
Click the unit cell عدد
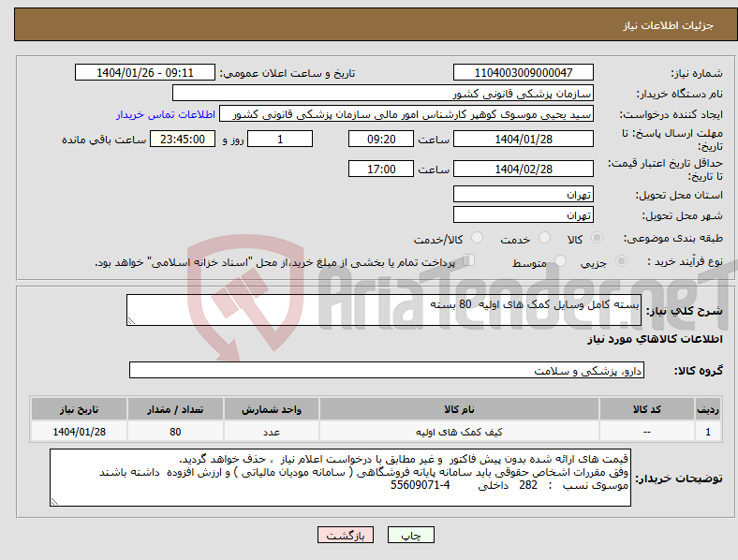pyautogui.click(x=272, y=432)
